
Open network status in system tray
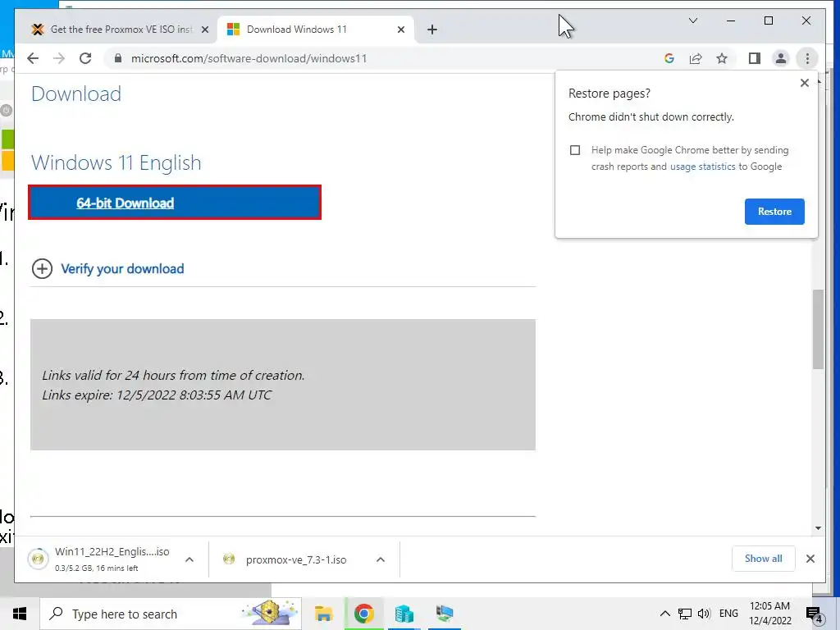(685, 614)
